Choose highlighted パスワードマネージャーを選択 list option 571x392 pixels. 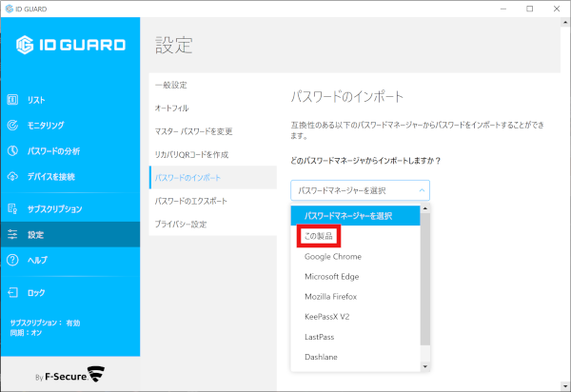click(x=355, y=216)
